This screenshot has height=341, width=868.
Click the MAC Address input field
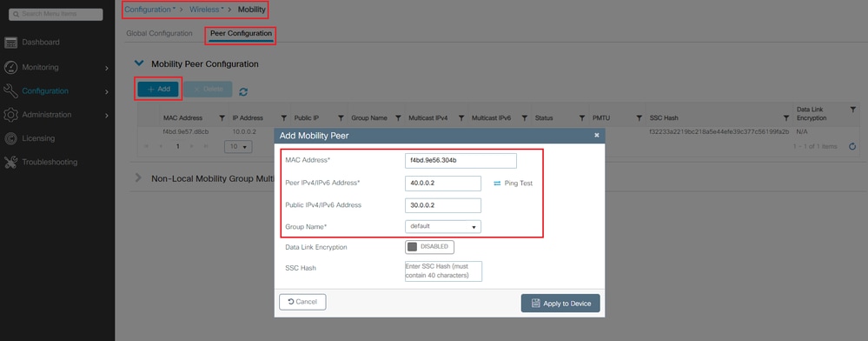coord(461,161)
